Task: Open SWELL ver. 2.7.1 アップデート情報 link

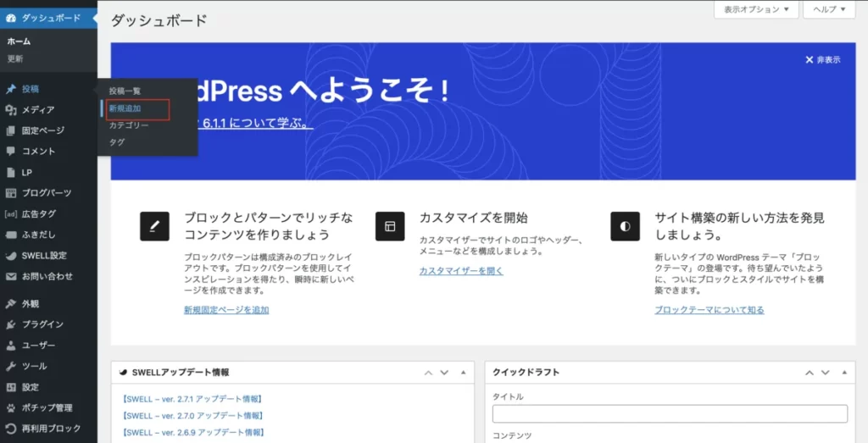Action: [x=192, y=399]
